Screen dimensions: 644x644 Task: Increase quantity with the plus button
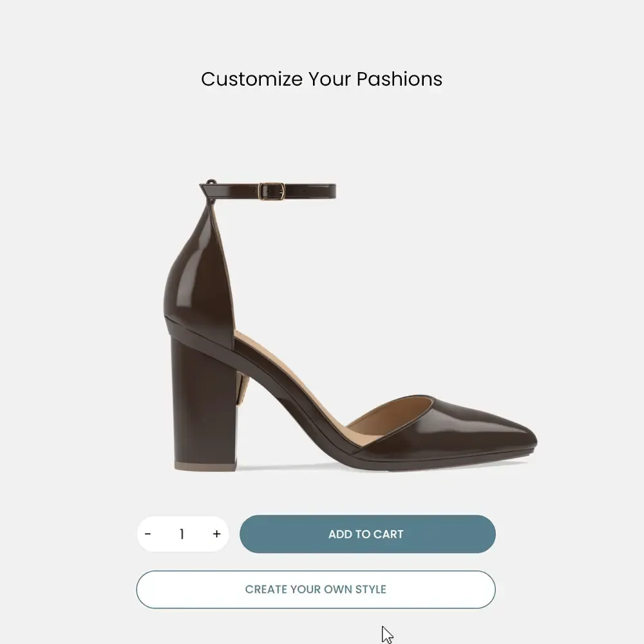pyautogui.click(x=216, y=534)
